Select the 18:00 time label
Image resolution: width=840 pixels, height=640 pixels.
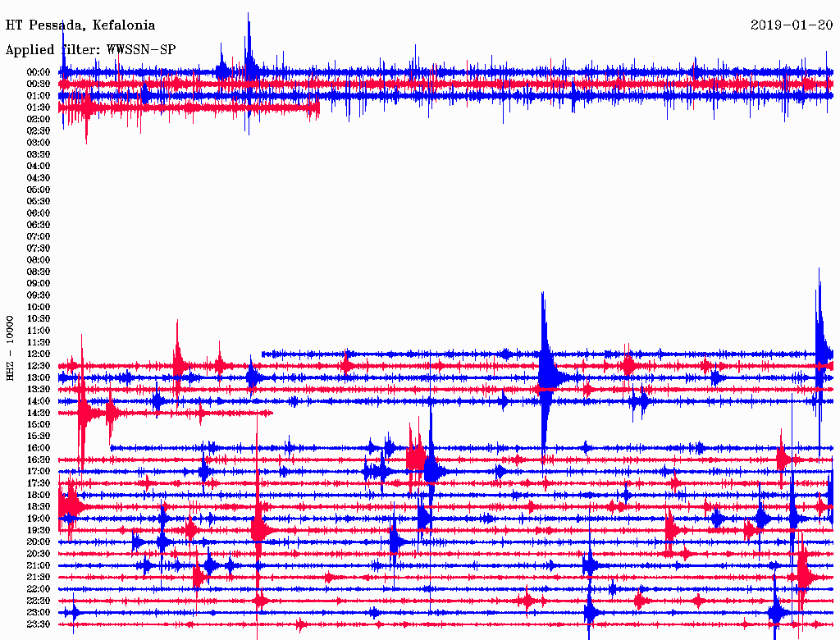point(39,496)
